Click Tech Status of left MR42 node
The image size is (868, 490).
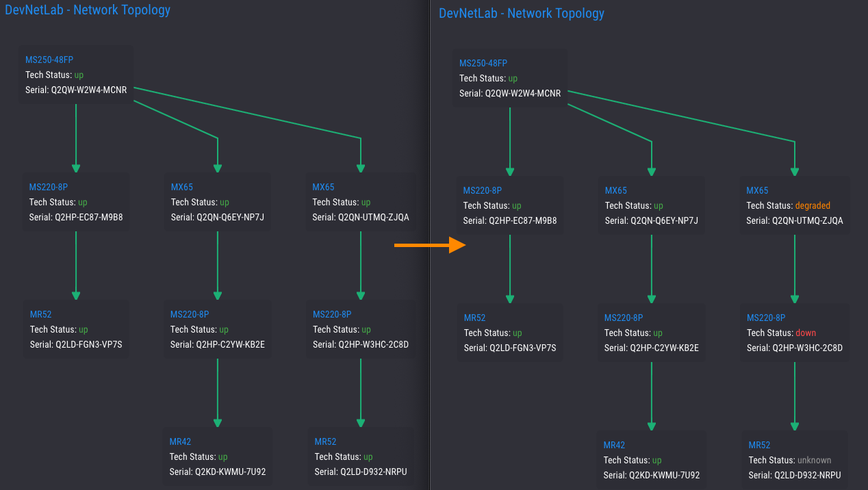tap(199, 456)
